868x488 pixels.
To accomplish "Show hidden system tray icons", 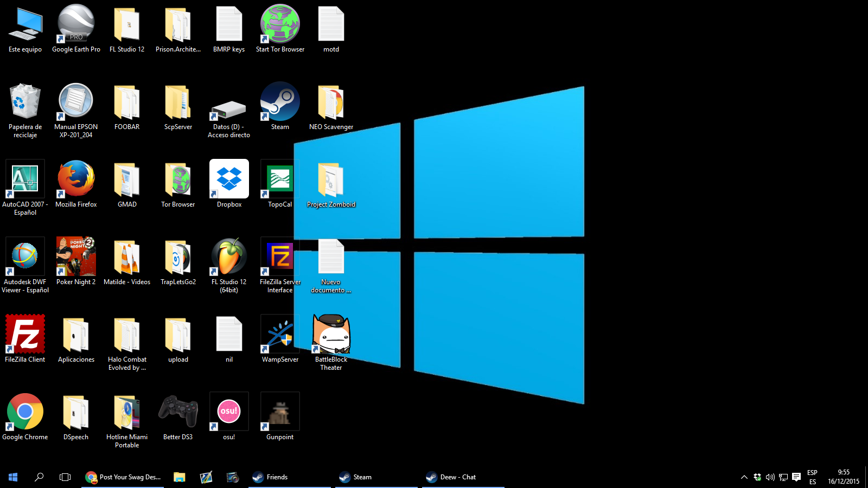I will 744,477.
